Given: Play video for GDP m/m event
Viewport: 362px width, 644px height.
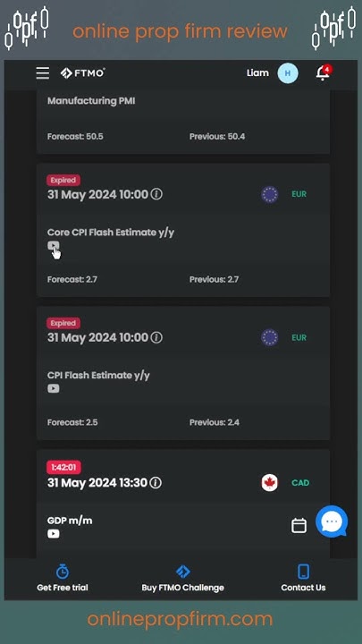Looking at the screenshot, I should 54,533.
